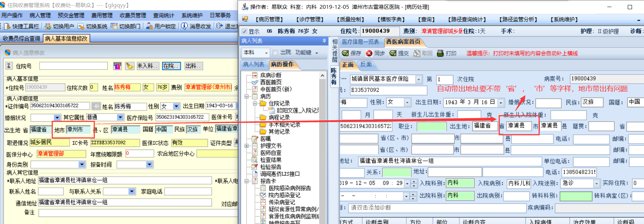Image resolution: width=644 pixels, height=224 pixels.
Task: Click the ID card reader icon next to 证件编号
Action: 96,106
